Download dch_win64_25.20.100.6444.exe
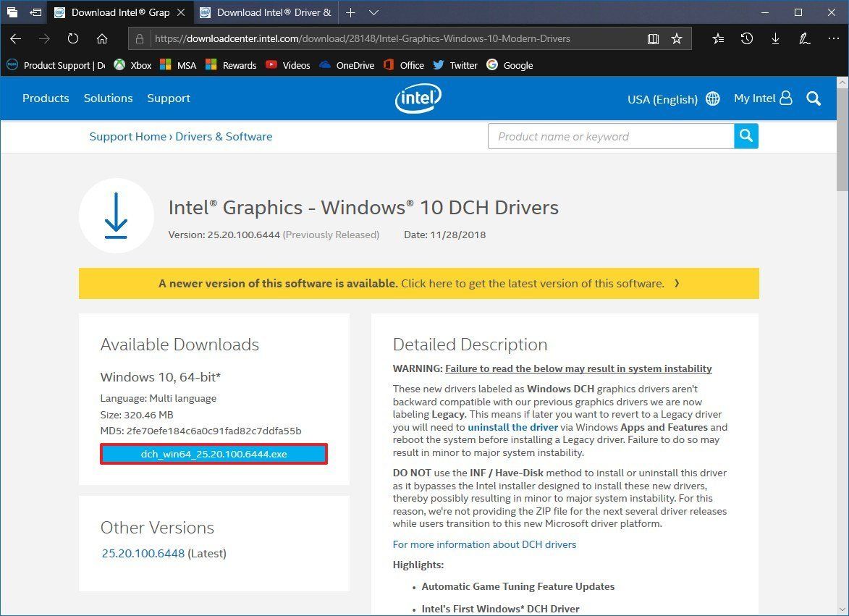 click(214, 454)
